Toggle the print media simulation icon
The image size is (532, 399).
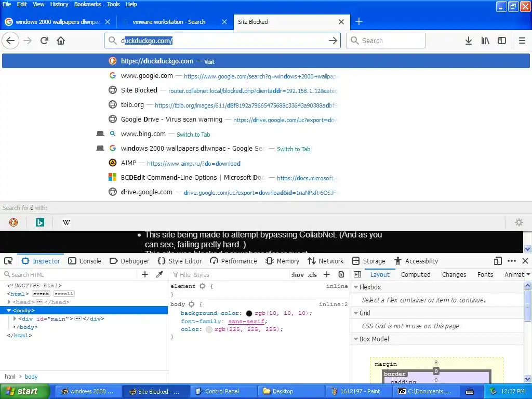(x=341, y=274)
